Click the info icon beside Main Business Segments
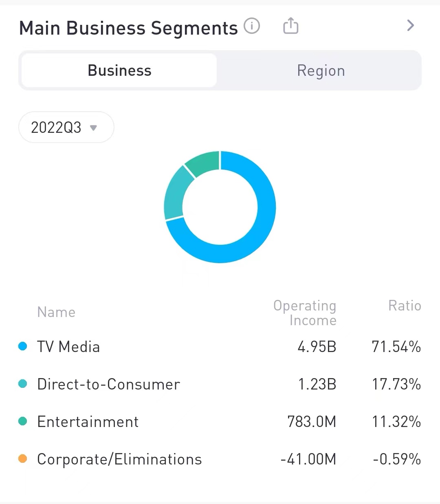This screenshot has height=504, width=440. point(252,26)
